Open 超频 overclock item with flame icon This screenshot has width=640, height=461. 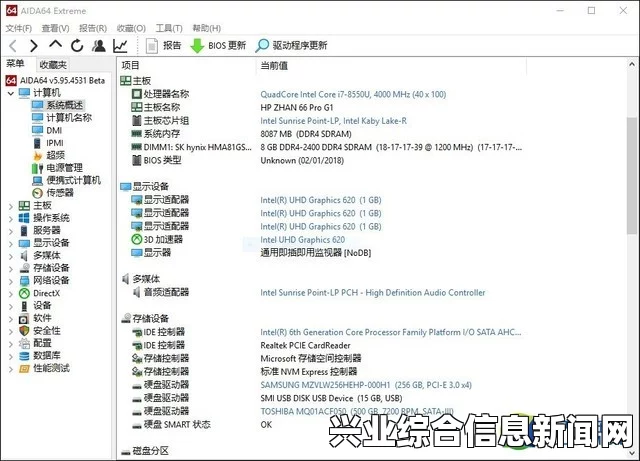click(x=38, y=156)
